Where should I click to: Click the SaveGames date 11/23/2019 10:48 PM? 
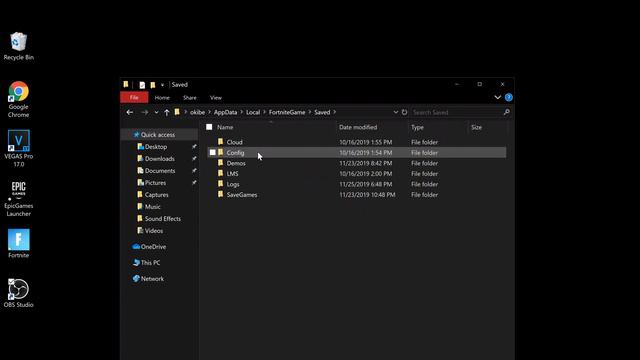pos(367,195)
